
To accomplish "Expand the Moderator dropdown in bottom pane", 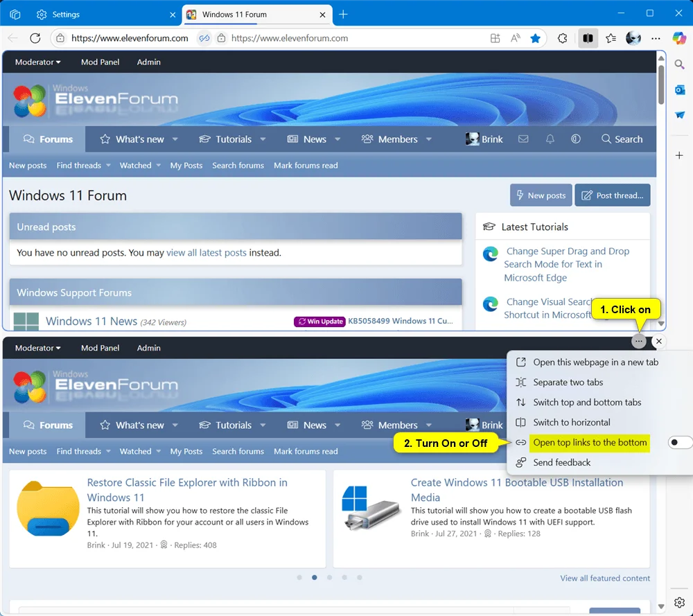I will tap(38, 349).
